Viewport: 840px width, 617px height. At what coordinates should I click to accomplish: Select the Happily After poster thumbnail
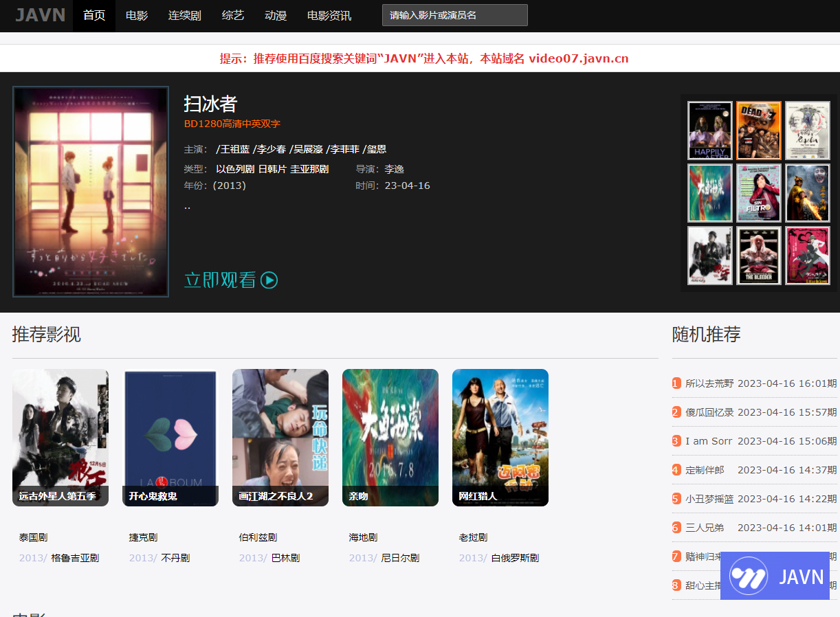point(710,131)
